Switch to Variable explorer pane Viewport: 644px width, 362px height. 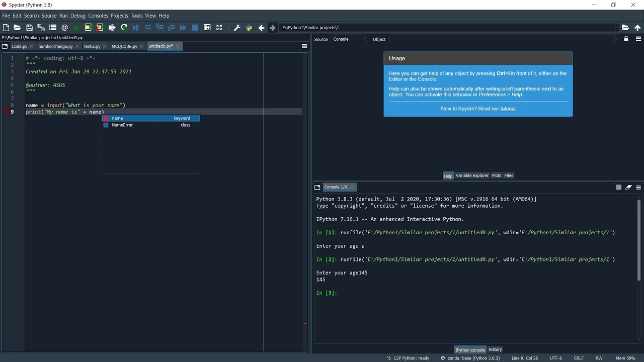coord(472,175)
